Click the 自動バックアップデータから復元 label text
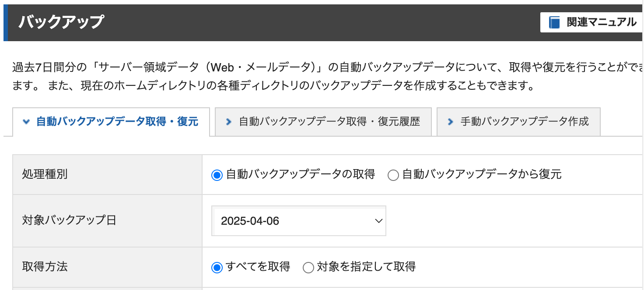This screenshot has width=644, height=290. pos(482,174)
